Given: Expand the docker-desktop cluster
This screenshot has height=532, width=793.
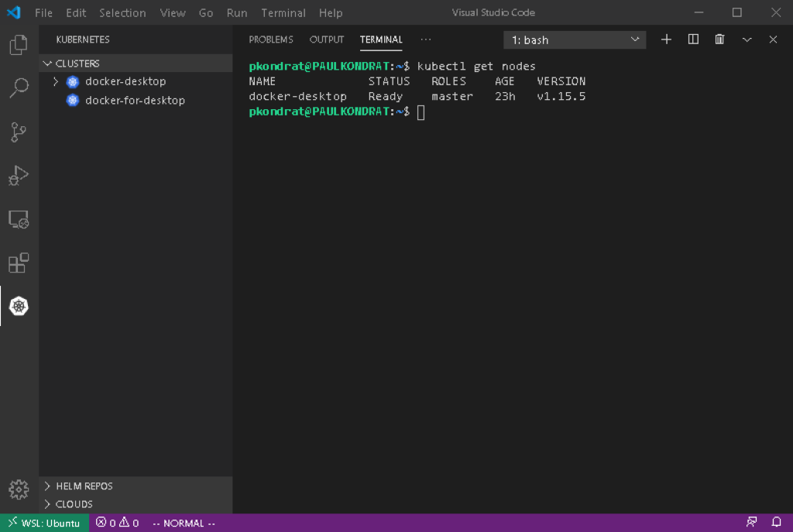Looking at the screenshot, I should point(54,81).
